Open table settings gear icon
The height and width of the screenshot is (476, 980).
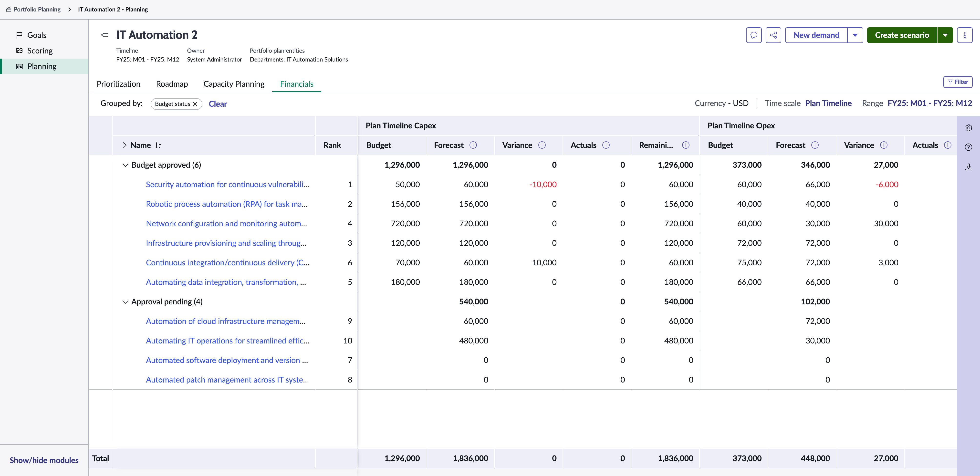tap(969, 128)
